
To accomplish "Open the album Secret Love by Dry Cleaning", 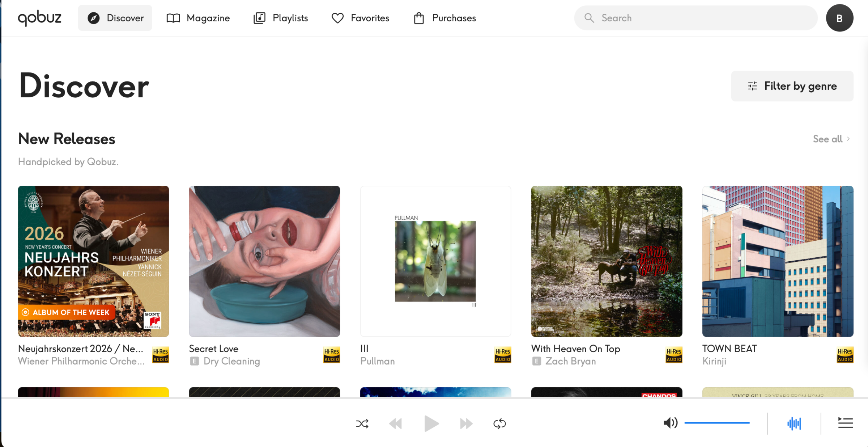I will (264, 261).
